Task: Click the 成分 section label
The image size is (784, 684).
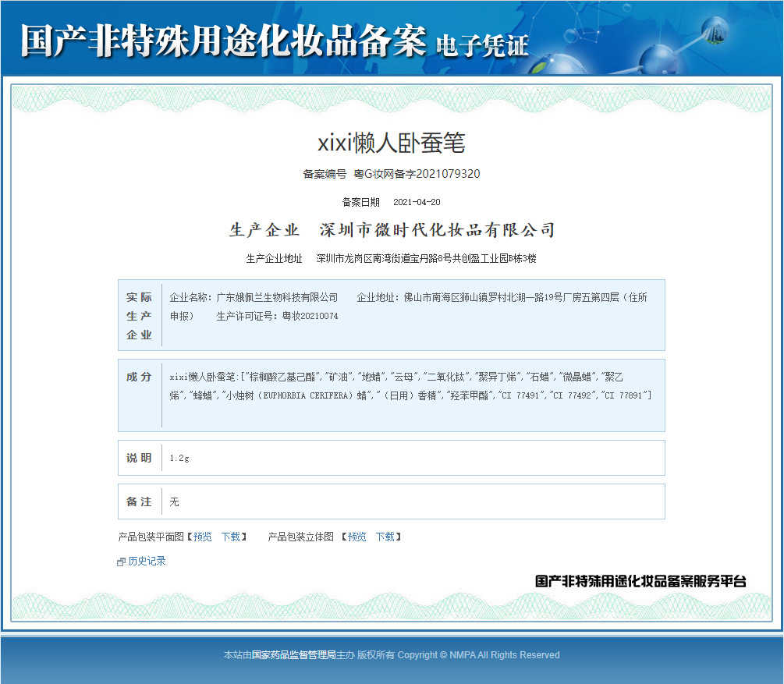Action: (139, 377)
